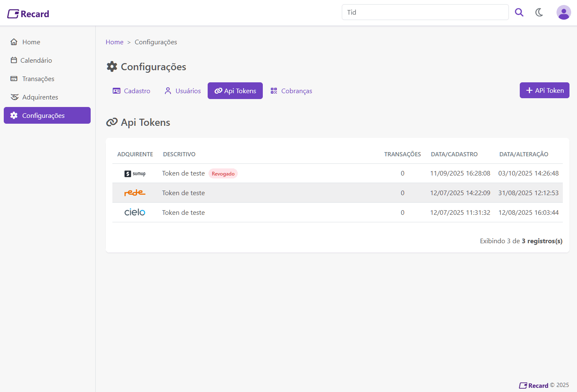Switch to the Cadastro tab
This screenshot has height=392, width=577.
pos(132,91)
